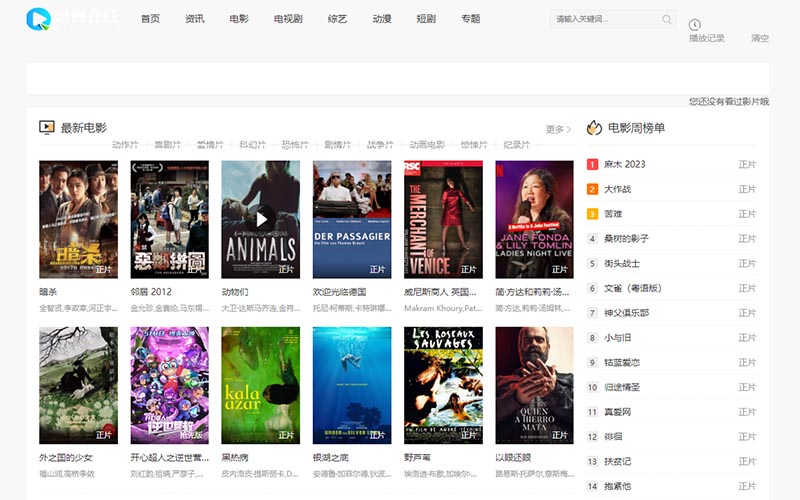This screenshot has width=800, height=500.
Task: Open 短剧 navigation item
Action: pyautogui.click(x=426, y=19)
